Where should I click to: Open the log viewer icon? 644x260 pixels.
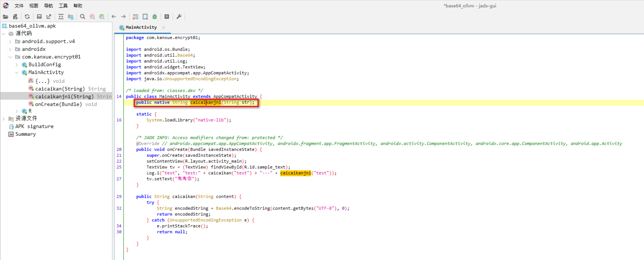click(x=167, y=17)
